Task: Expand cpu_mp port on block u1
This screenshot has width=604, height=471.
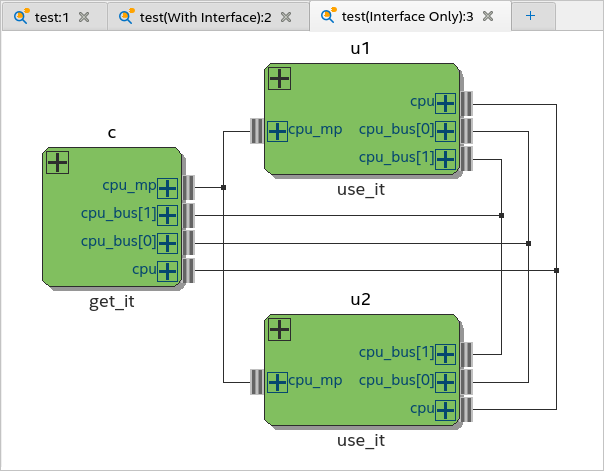Action: (x=277, y=131)
